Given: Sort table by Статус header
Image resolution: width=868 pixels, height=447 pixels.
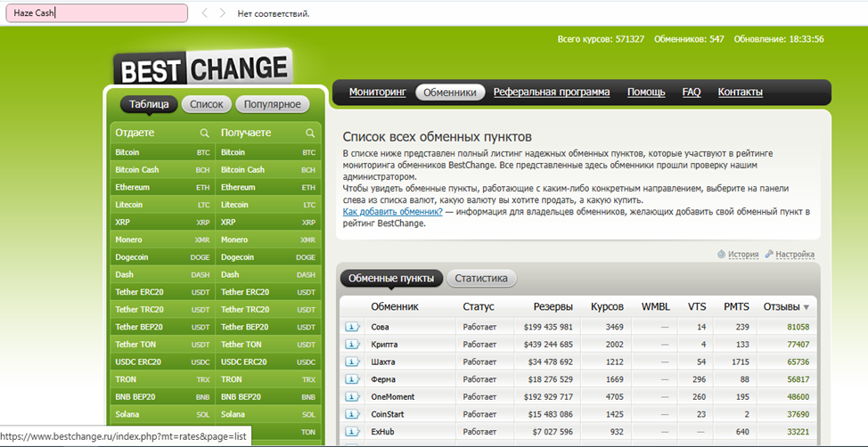Looking at the screenshot, I should (x=479, y=306).
